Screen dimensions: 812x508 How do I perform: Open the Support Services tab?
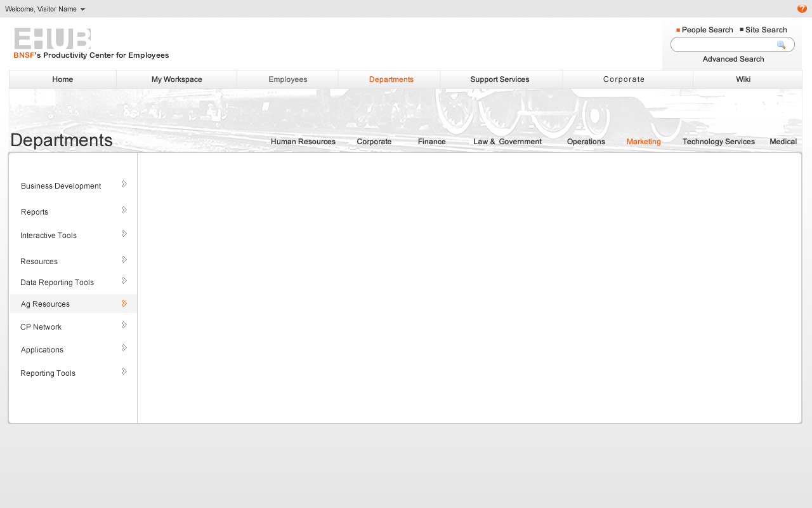[x=500, y=79]
